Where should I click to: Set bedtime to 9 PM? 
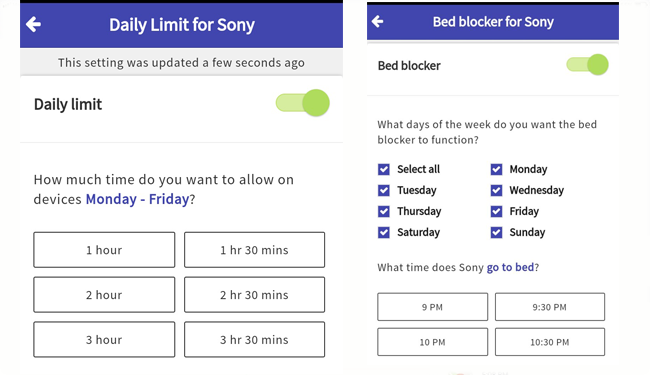click(x=432, y=307)
